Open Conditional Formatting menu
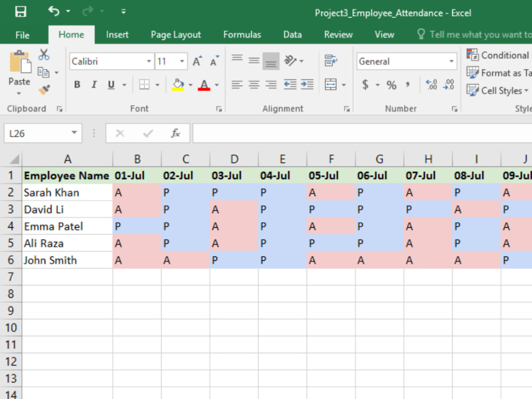532x399 pixels. point(498,55)
